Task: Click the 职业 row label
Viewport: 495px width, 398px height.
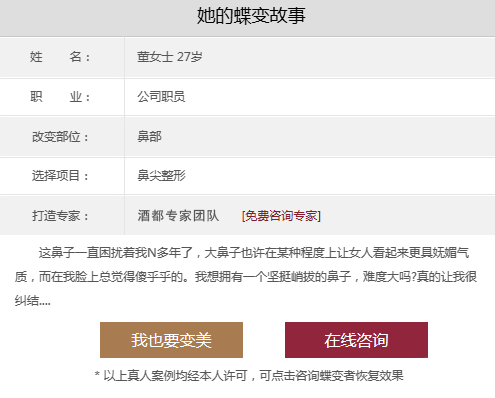Action: click(x=60, y=97)
